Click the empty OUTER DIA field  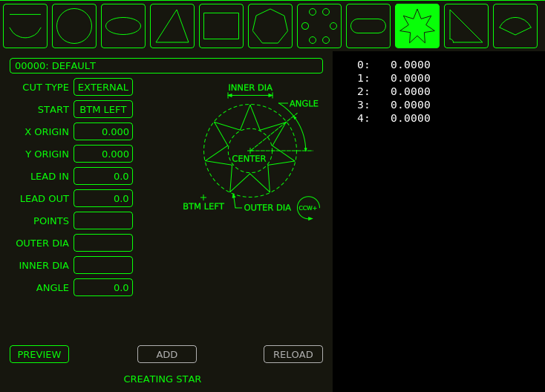(103, 243)
